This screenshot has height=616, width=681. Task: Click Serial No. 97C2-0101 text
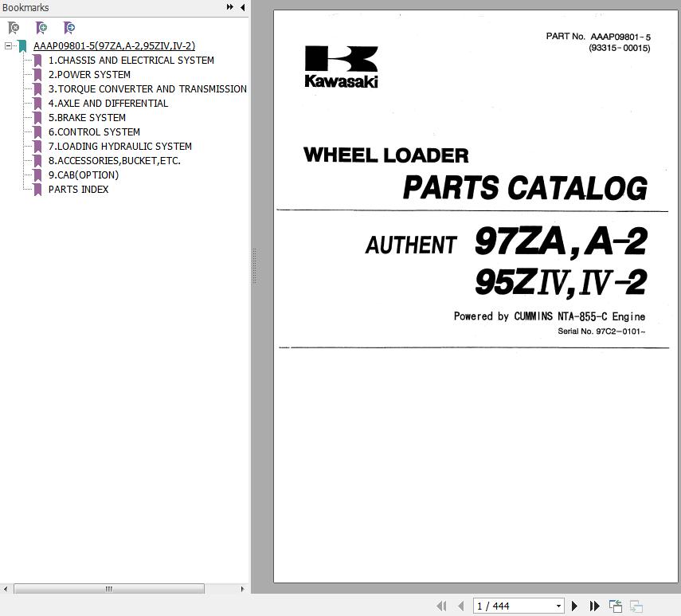pos(601,331)
